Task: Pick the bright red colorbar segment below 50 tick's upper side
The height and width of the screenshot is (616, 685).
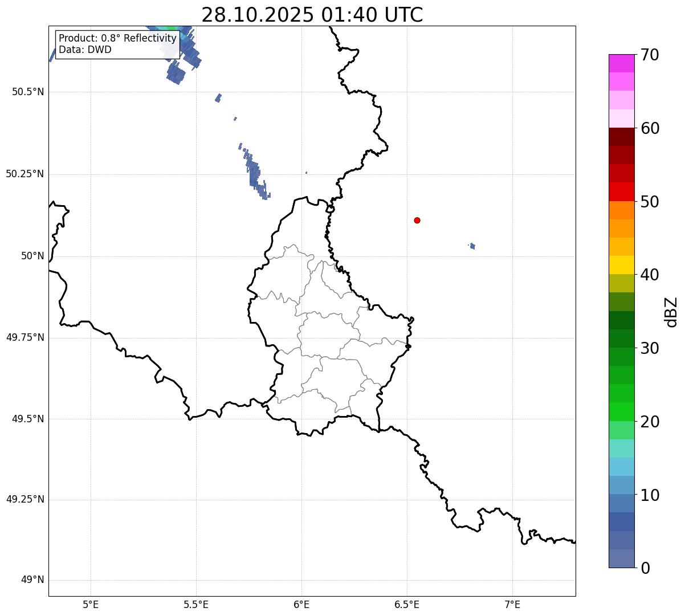Action: pyautogui.click(x=621, y=192)
